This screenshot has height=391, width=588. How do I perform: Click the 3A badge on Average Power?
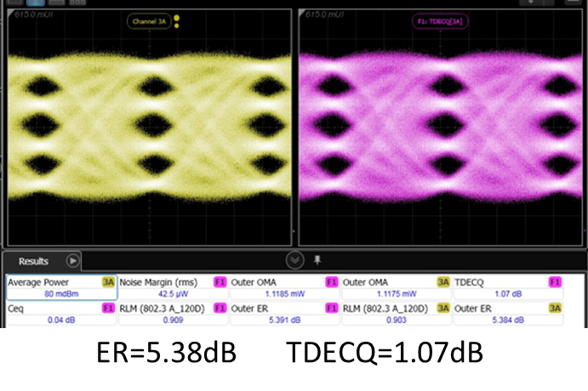pyautogui.click(x=108, y=282)
